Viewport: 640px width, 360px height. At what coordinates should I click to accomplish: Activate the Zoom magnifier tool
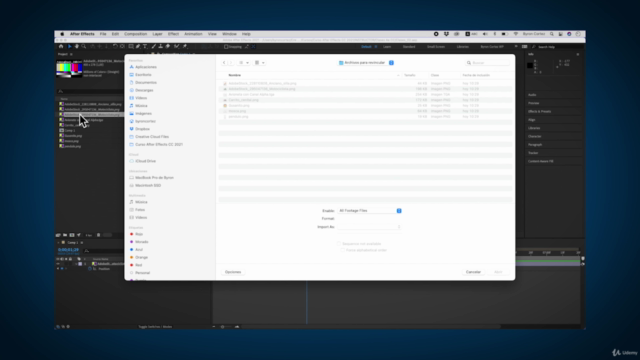84,47
